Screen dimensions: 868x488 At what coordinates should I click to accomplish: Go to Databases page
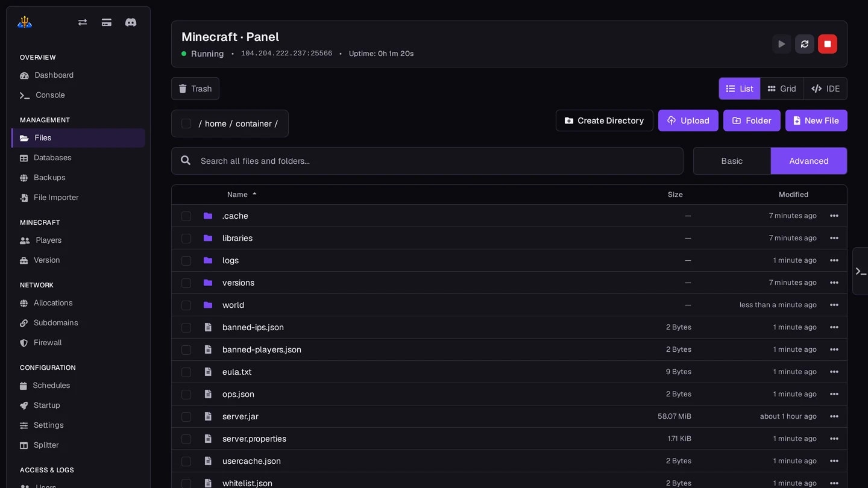tap(78, 158)
